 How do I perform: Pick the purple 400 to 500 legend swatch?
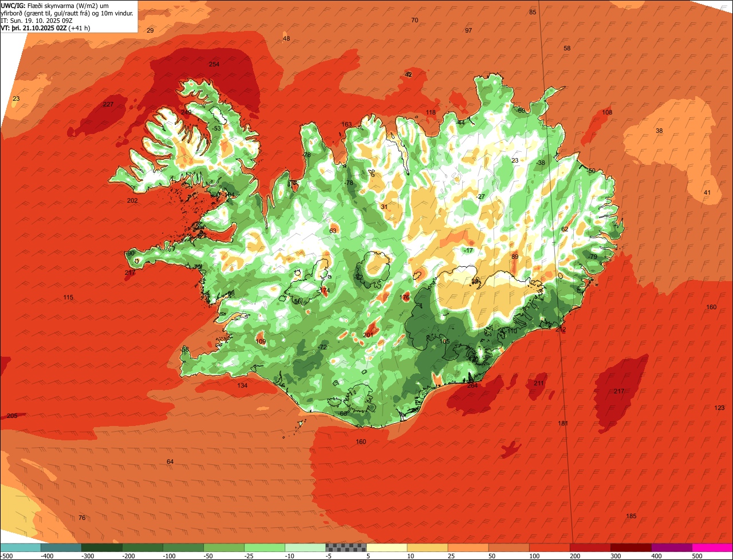[671, 547]
